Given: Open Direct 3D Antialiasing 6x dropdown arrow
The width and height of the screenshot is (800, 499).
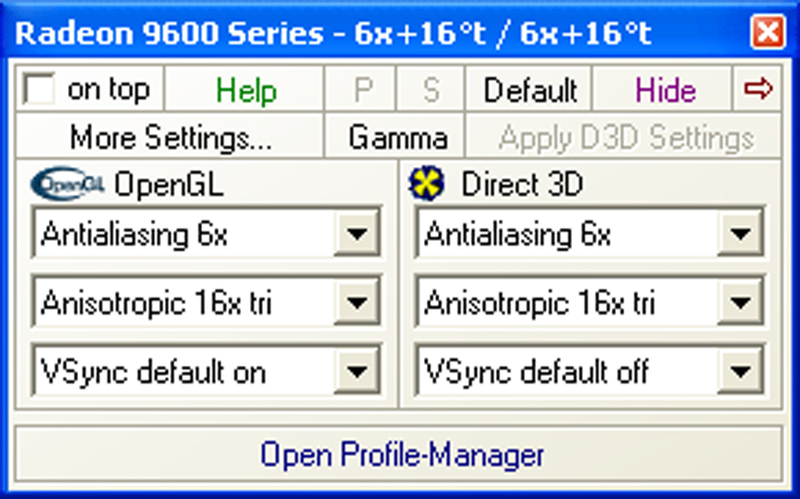Looking at the screenshot, I should tap(740, 234).
